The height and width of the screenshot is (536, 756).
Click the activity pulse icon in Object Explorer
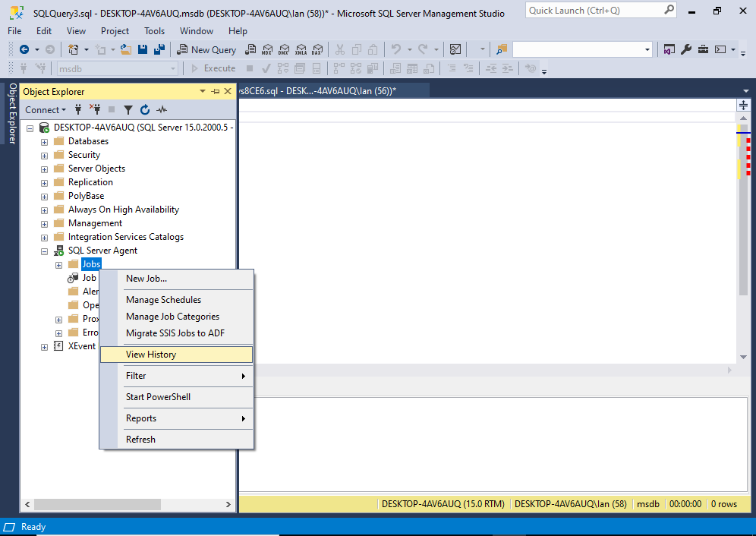[162, 110]
